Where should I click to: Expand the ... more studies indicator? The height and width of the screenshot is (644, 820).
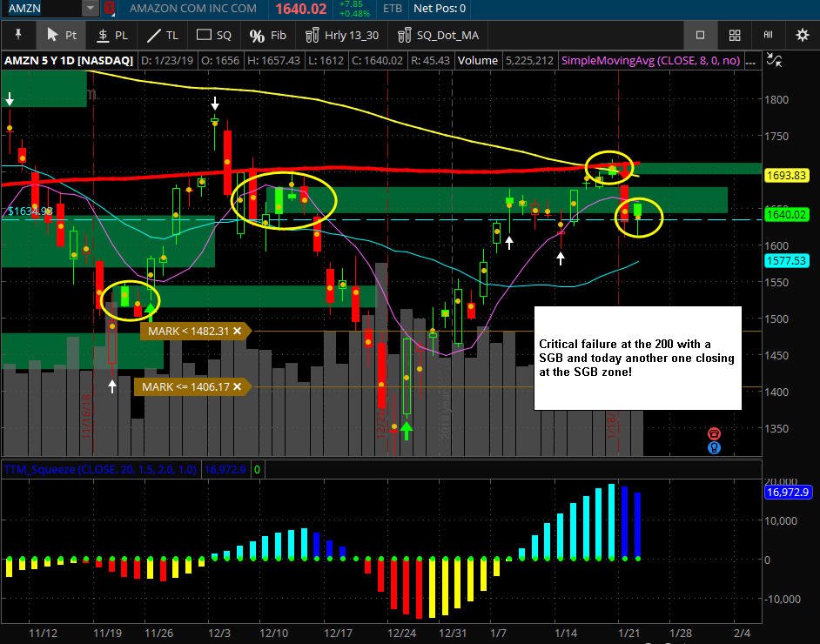coord(750,61)
